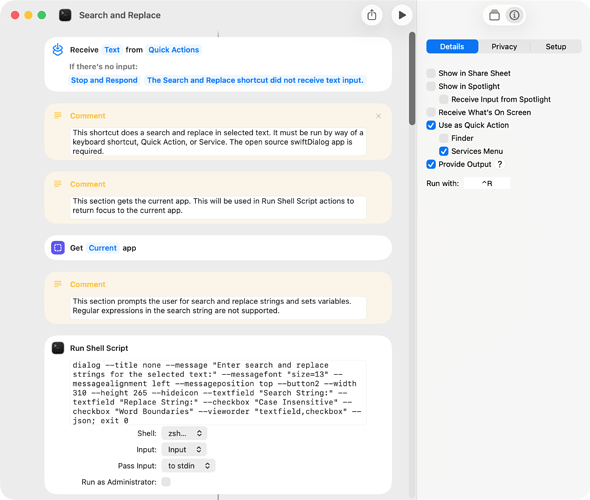This screenshot has height=500, width=590.
Task: Remove the first Comment with its X
Action: click(x=378, y=116)
